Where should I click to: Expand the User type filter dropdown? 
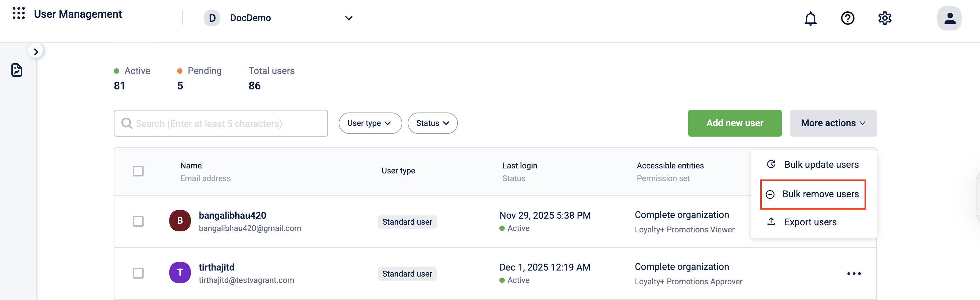click(370, 123)
